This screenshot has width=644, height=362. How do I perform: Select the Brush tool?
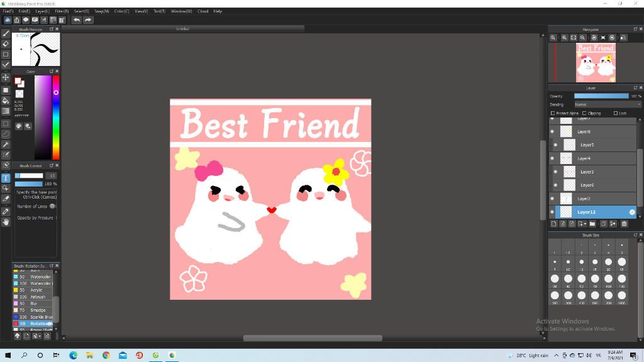[6, 34]
